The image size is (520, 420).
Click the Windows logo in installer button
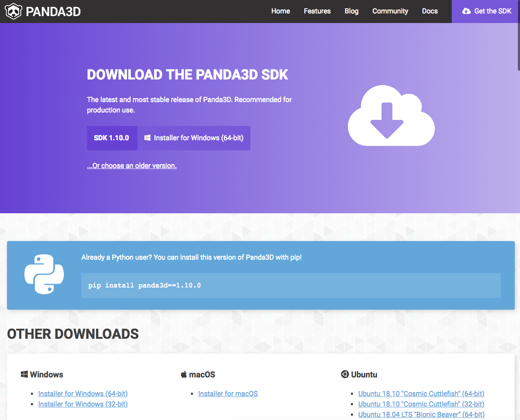[x=147, y=138]
